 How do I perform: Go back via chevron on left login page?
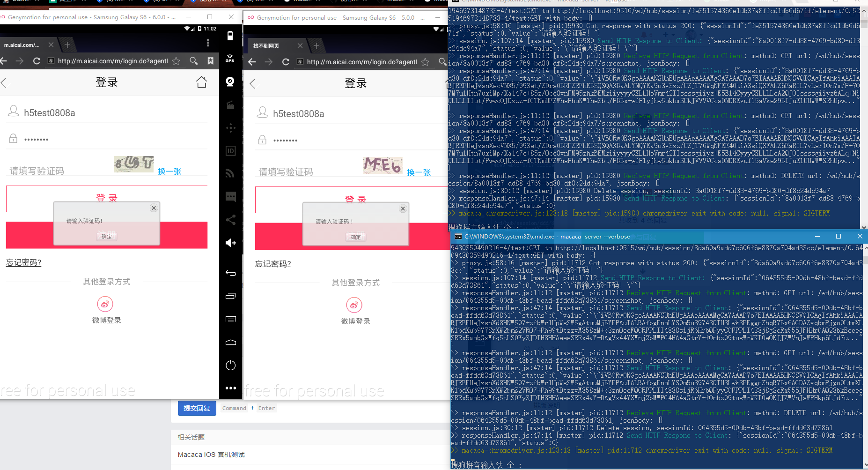point(4,83)
